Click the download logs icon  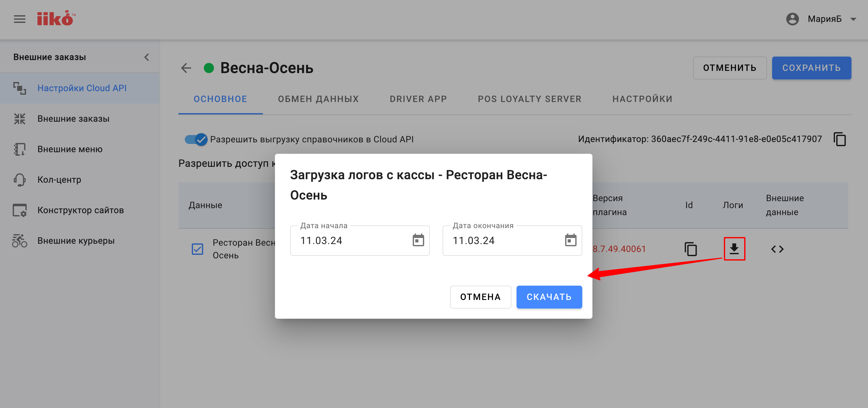(734, 249)
